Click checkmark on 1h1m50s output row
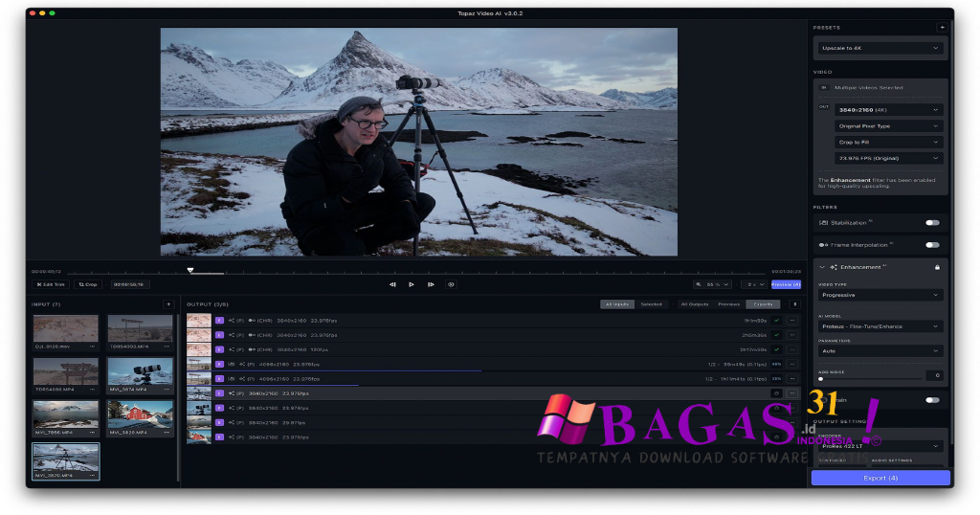 pos(776,321)
